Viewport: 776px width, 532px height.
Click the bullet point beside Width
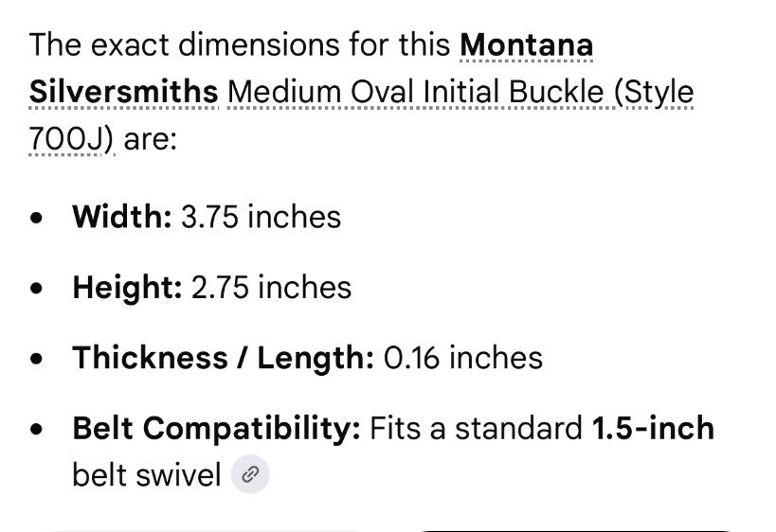[x=36, y=218]
